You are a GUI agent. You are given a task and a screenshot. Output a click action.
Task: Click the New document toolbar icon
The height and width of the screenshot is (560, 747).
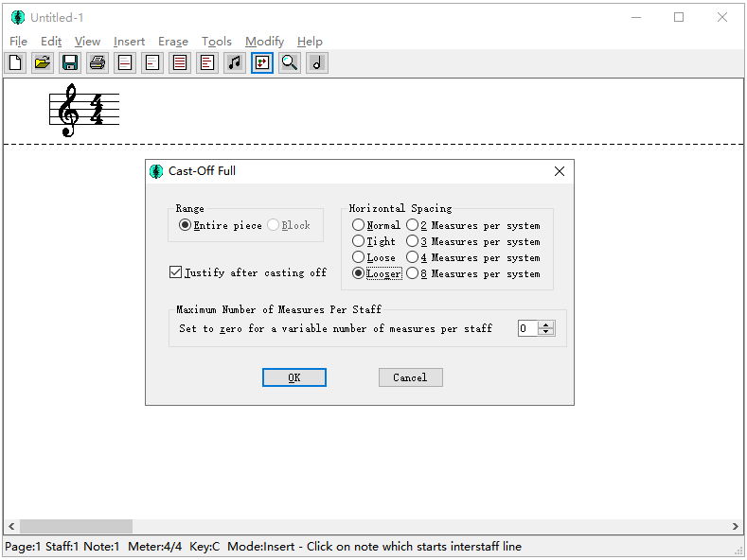tap(15, 62)
